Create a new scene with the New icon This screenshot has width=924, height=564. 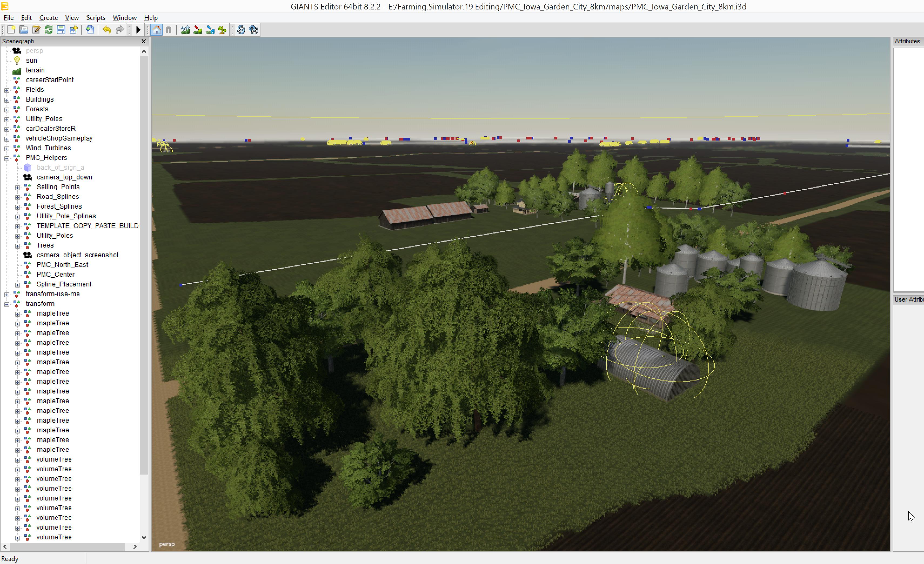click(x=11, y=30)
